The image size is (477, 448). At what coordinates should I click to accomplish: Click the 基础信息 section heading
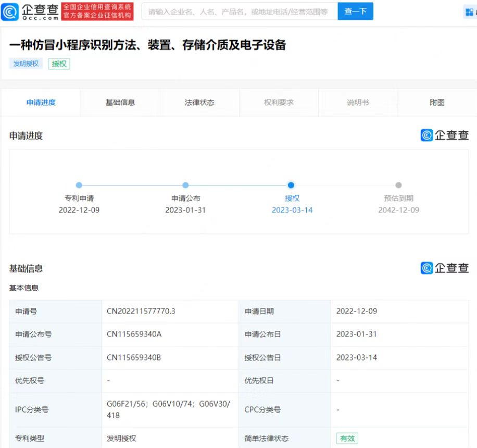(26, 268)
